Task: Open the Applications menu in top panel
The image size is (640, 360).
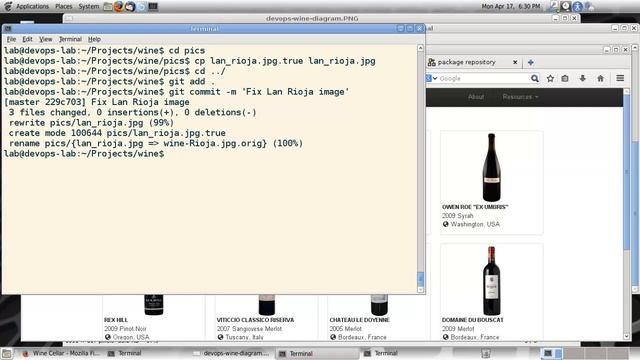Action: click(x=32, y=7)
